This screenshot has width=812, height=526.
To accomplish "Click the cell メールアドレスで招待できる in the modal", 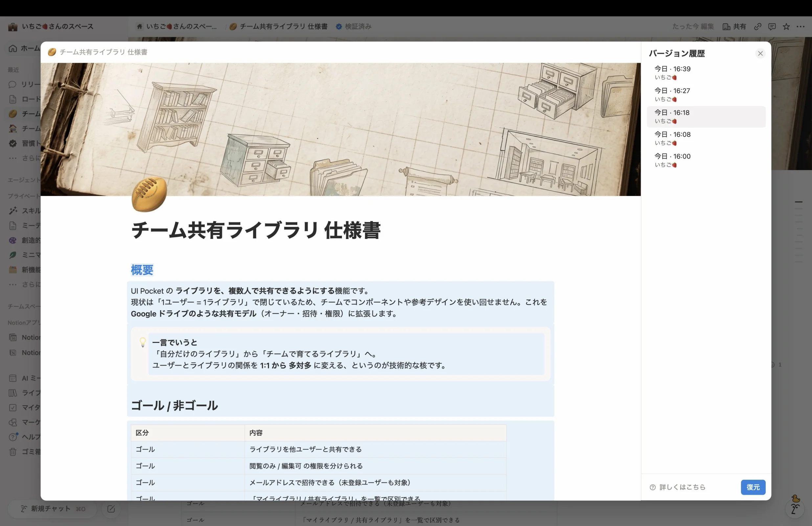I will point(375,483).
